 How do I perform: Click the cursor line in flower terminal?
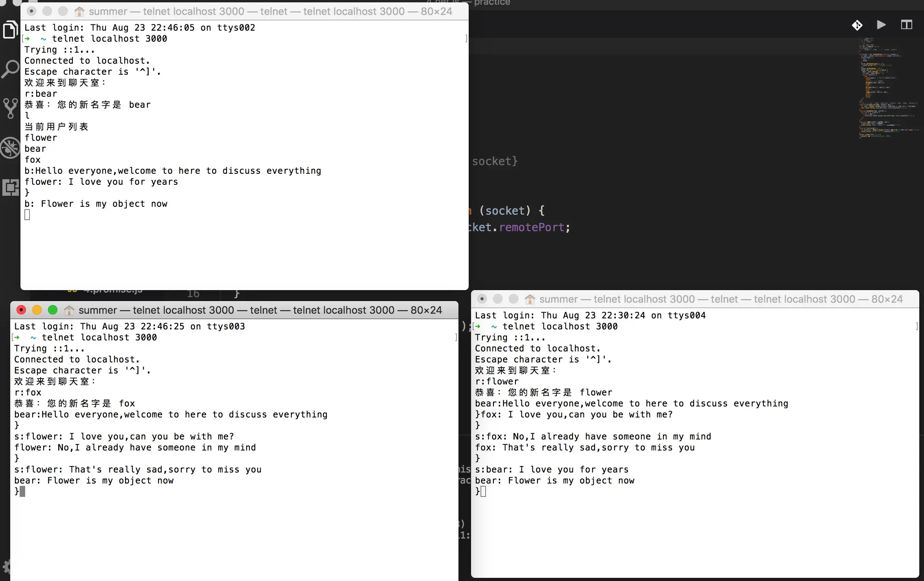(483, 491)
